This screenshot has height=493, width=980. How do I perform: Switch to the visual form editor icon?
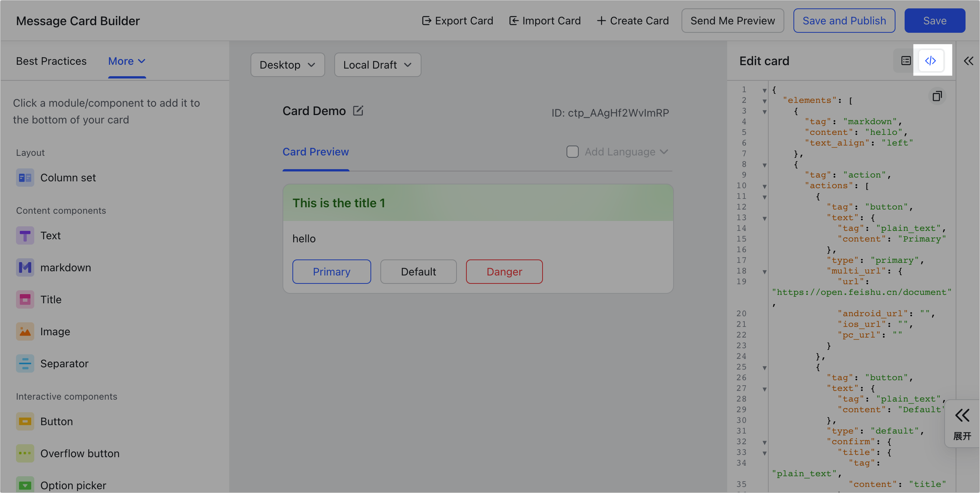click(x=906, y=61)
